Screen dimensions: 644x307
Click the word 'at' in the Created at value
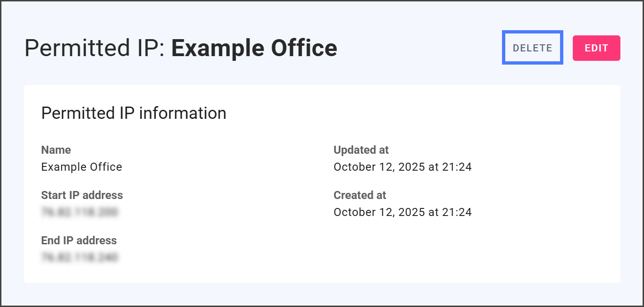[433, 212]
